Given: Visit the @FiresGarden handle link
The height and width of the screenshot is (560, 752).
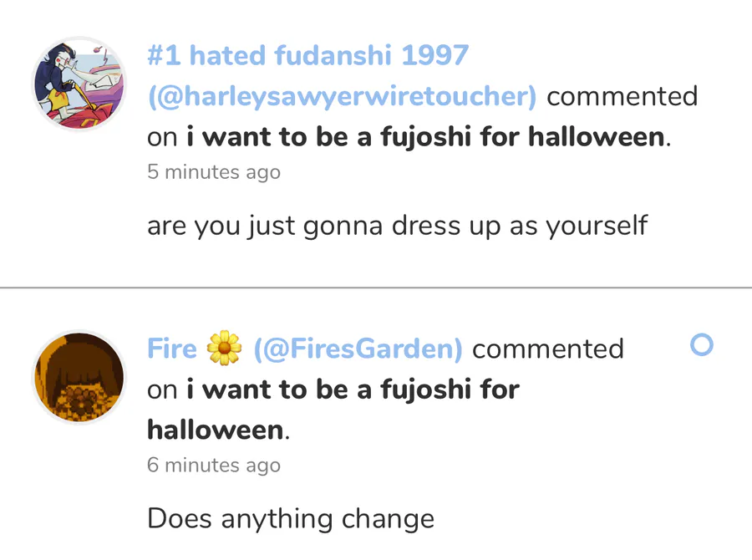Looking at the screenshot, I should 358,349.
